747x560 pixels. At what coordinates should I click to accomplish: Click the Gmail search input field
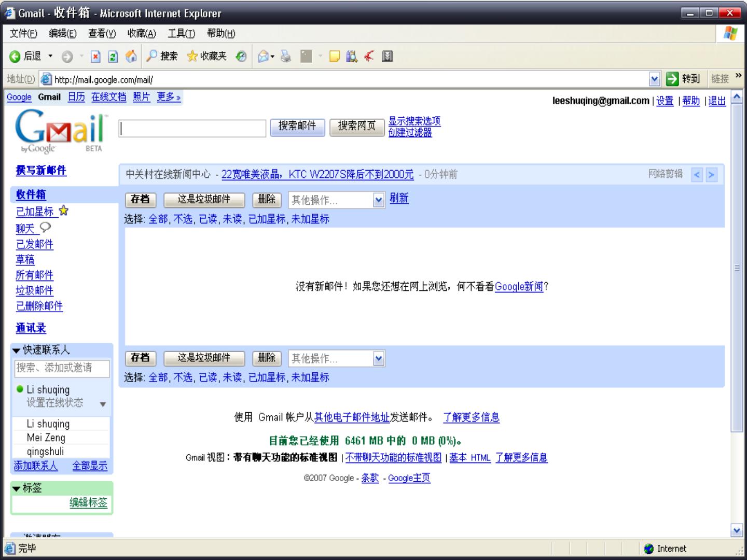pyautogui.click(x=192, y=129)
